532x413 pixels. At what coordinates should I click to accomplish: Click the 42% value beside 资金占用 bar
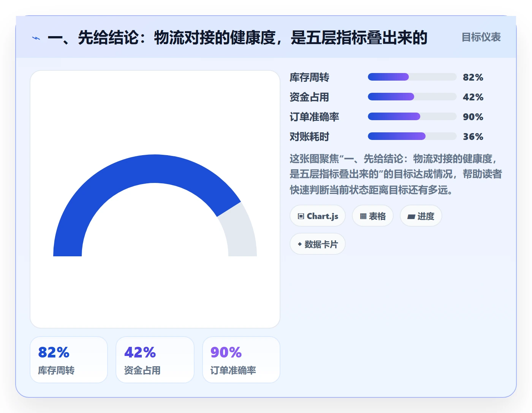(x=473, y=97)
